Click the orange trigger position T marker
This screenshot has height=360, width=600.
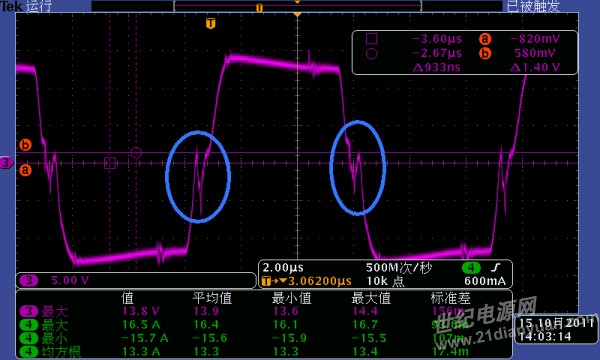pyautogui.click(x=210, y=24)
